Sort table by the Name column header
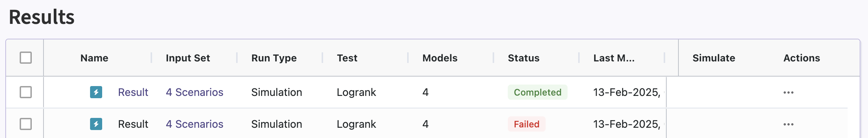 pyautogui.click(x=94, y=58)
